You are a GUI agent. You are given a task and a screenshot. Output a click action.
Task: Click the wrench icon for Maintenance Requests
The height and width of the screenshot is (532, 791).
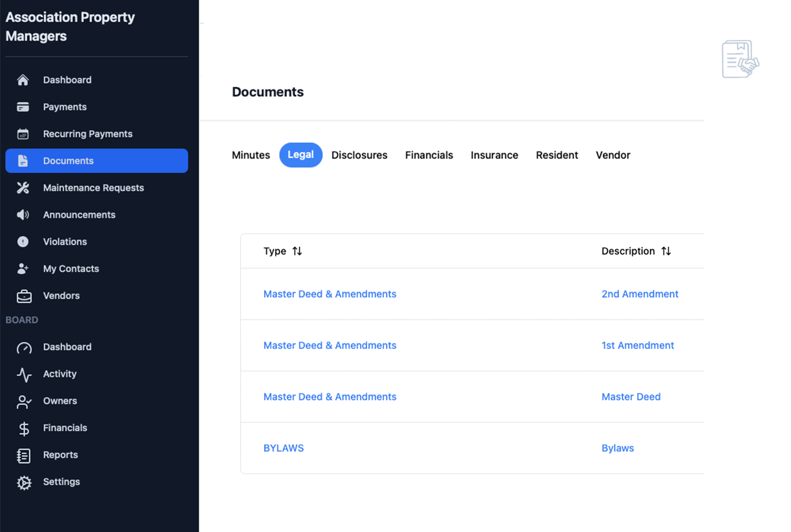(23, 188)
